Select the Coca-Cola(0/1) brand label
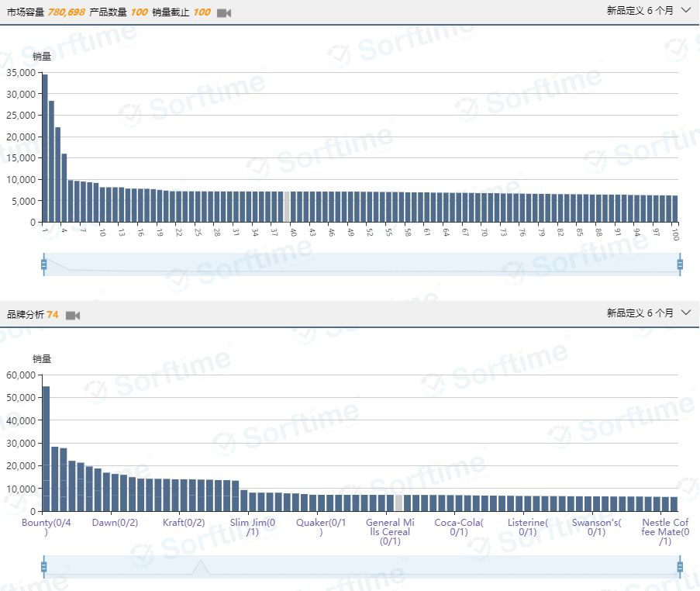The height and width of the screenshot is (591, 700). tap(459, 527)
